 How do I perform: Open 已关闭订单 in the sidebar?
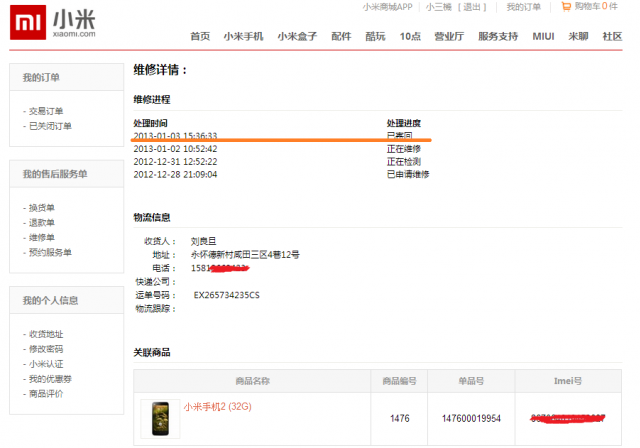point(50,126)
